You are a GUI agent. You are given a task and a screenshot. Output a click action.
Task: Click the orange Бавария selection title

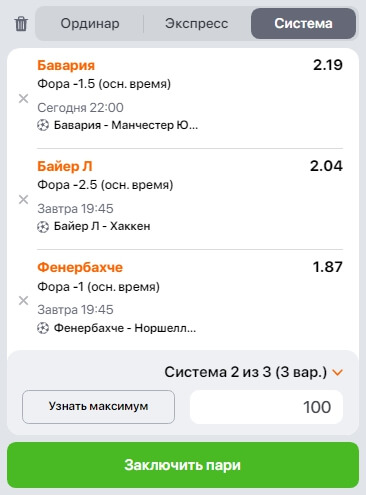click(66, 65)
